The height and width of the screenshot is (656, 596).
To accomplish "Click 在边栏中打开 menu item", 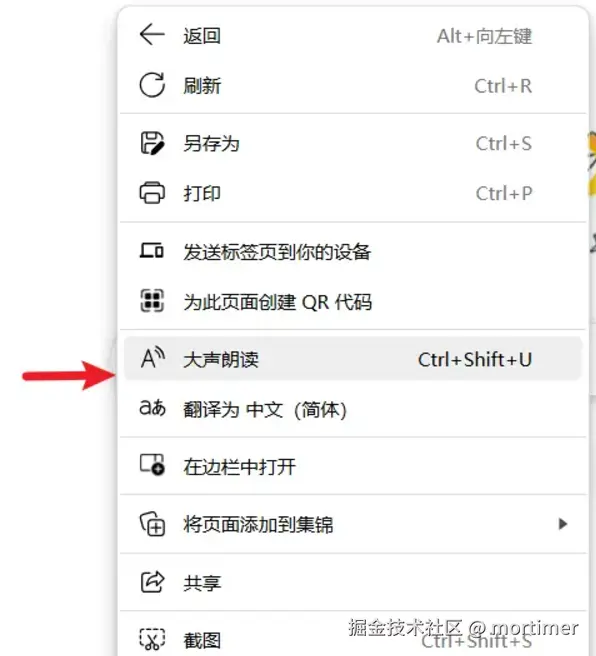I will pos(353,466).
